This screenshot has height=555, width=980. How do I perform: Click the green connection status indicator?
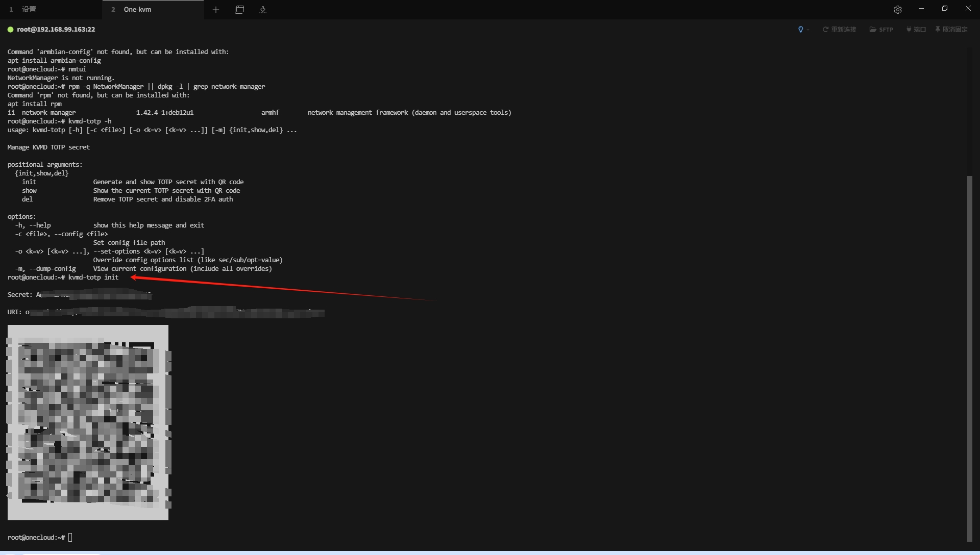[x=10, y=30]
